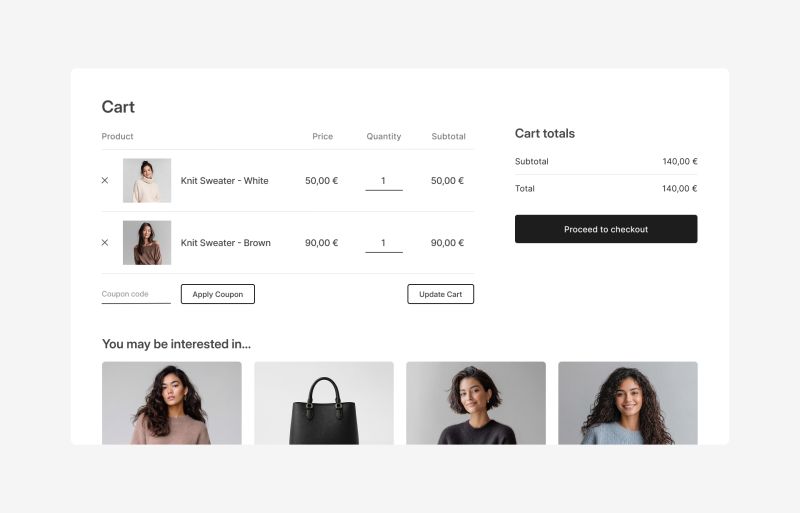Click the Apply Coupon button
Viewport: 800px width, 513px height.
pyautogui.click(x=218, y=294)
